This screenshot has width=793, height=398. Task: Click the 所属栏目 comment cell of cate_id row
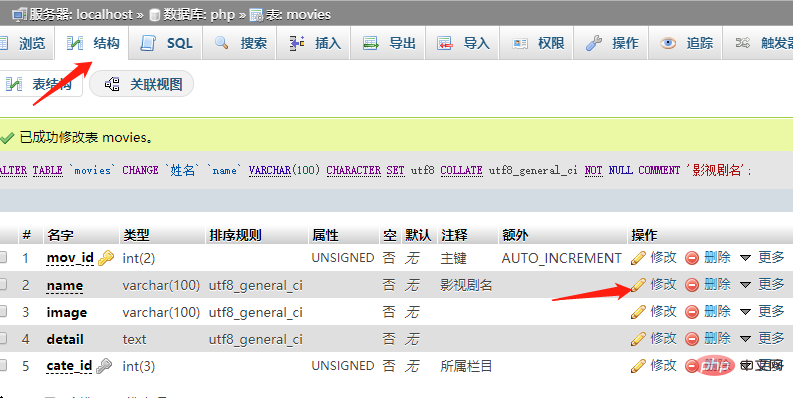(466, 366)
